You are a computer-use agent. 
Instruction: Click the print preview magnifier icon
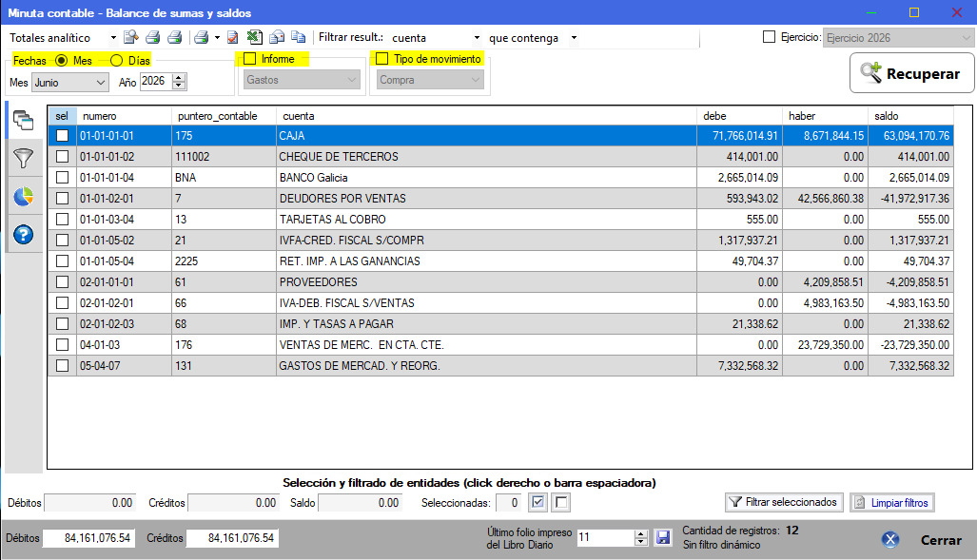(131, 37)
